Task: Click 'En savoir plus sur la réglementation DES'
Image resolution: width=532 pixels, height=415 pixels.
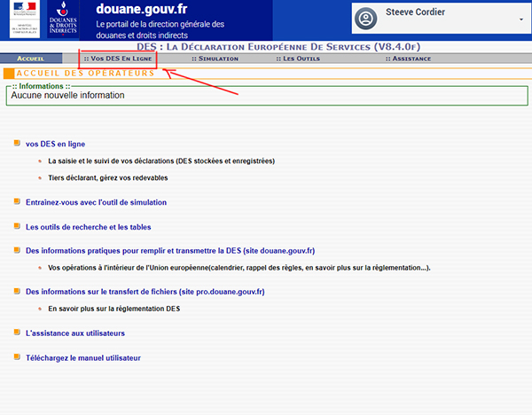Action: pos(114,309)
